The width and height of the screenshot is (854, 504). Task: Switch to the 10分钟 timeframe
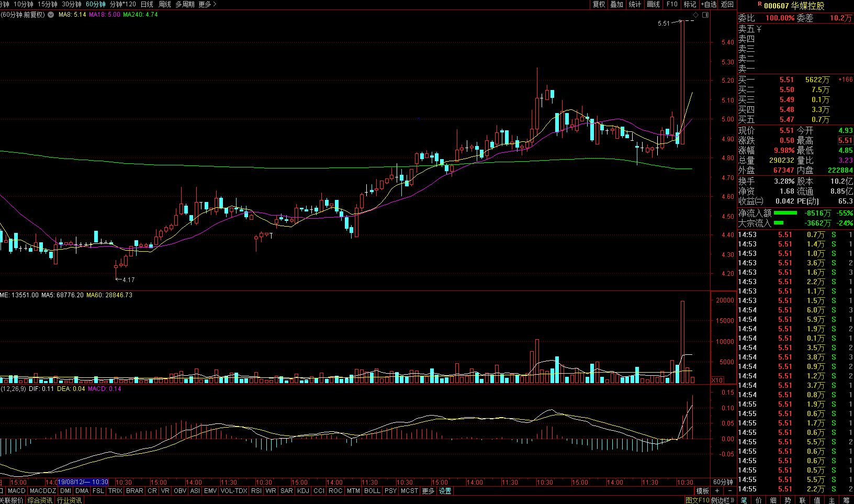click(x=23, y=4)
